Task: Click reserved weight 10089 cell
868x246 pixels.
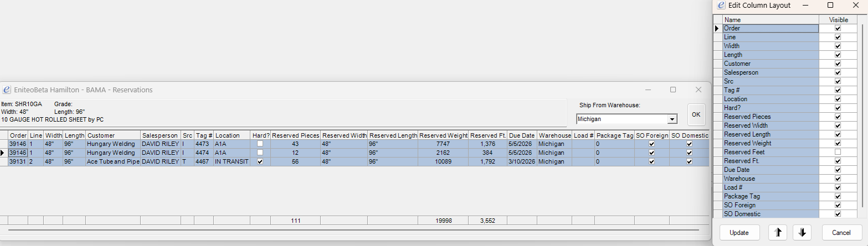Action: (x=444, y=162)
